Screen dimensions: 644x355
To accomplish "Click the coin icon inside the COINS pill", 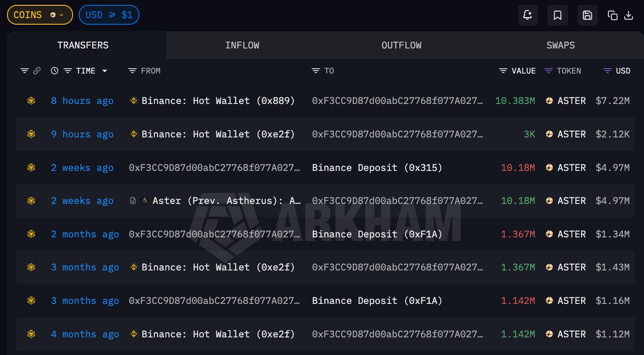I will pyautogui.click(x=53, y=15).
